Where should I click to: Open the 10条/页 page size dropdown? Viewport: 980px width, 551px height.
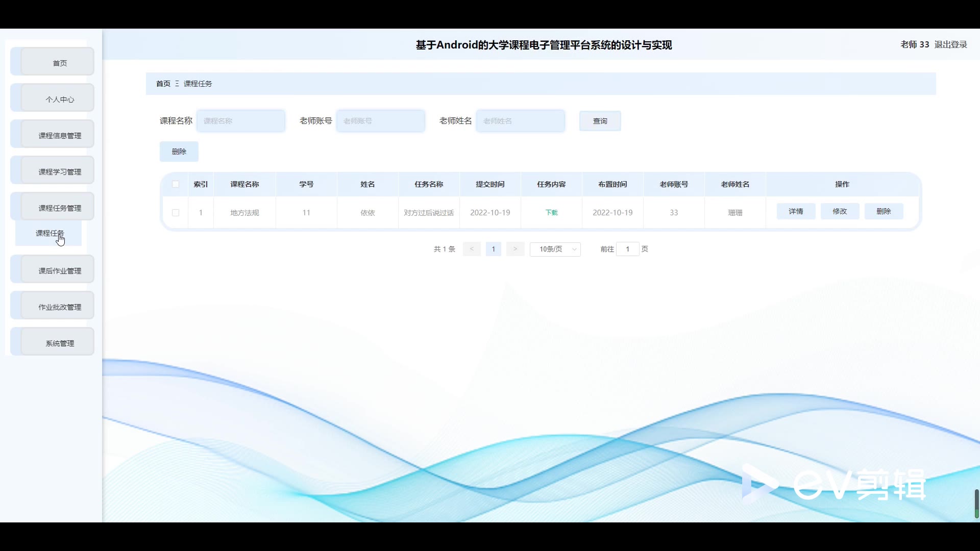(555, 249)
